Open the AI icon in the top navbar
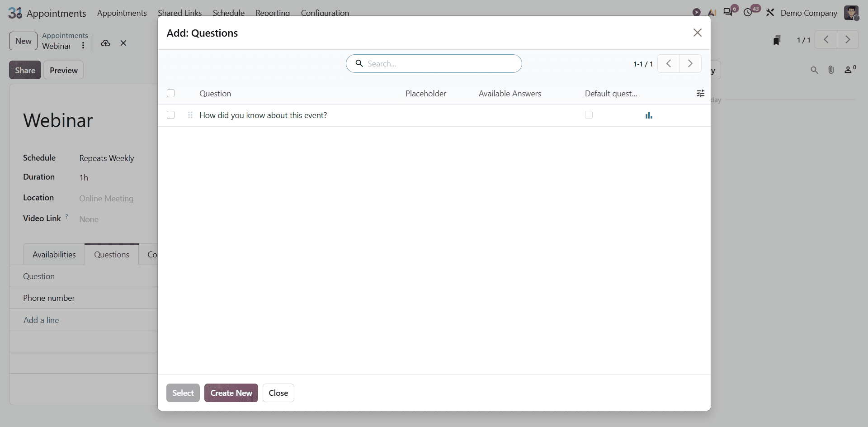This screenshot has width=868, height=427. click(712, 13)
